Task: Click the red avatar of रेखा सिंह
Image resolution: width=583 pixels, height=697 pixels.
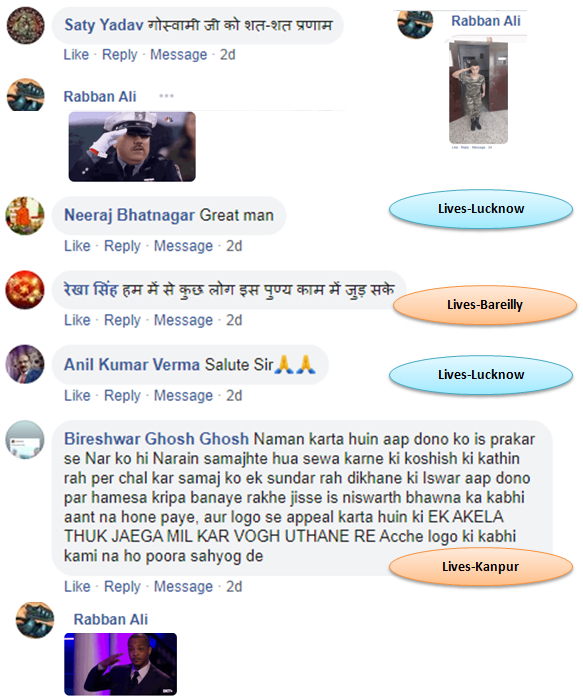Action: point(25,290)
